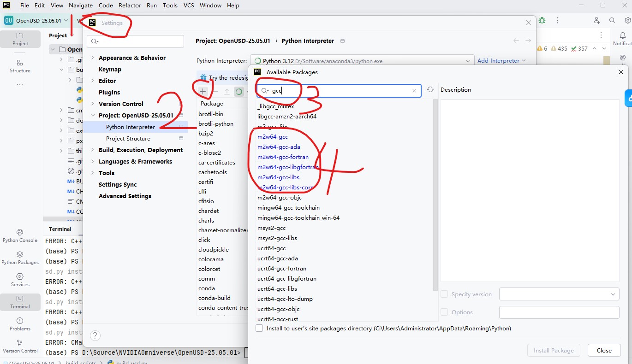Screen dimensions: 632x364
Task: Click the Close button in Available Packages
Action: point(604,350)
